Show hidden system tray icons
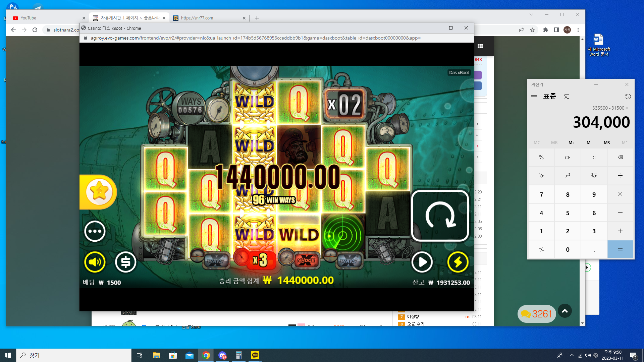 point(572,355)
